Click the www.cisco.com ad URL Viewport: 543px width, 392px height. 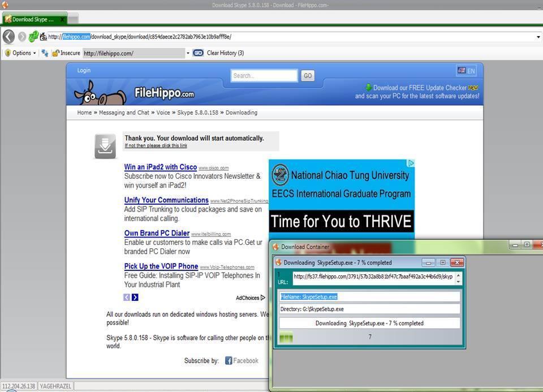click(213, 168)
